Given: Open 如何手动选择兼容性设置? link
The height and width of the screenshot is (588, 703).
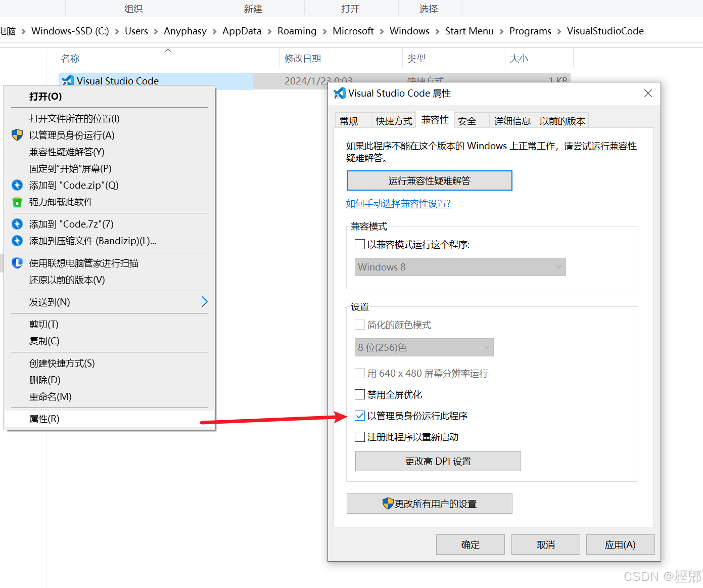Looking at the screenshot, I should point(399,203).
